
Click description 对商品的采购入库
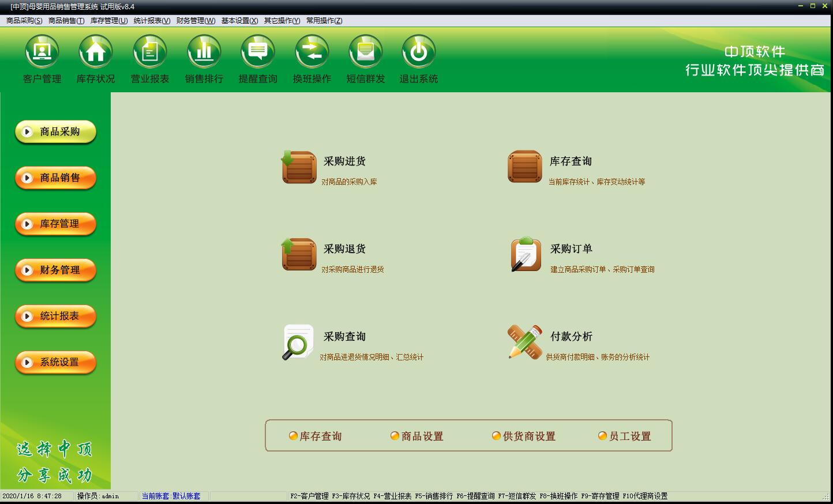pyautogui.click(x=349, y=182)
